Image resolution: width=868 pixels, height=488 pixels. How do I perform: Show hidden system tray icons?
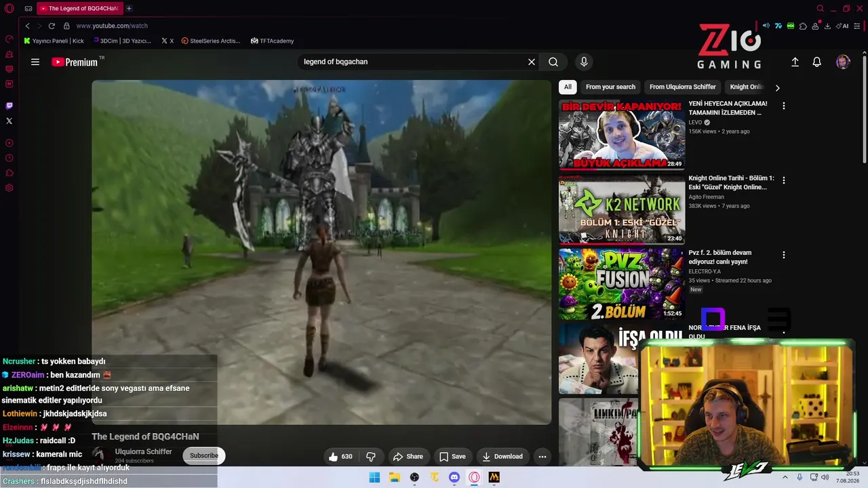785,477
